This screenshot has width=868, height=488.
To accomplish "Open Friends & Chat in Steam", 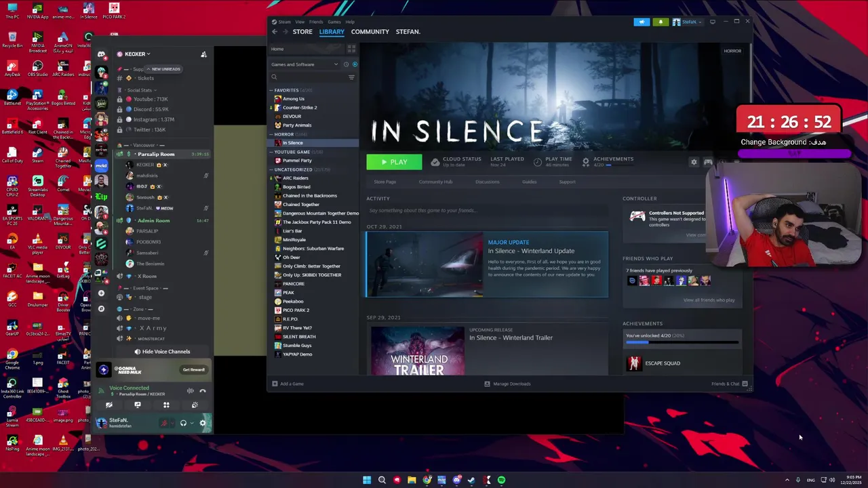I will pyautogui.click(x=730, y=384).
